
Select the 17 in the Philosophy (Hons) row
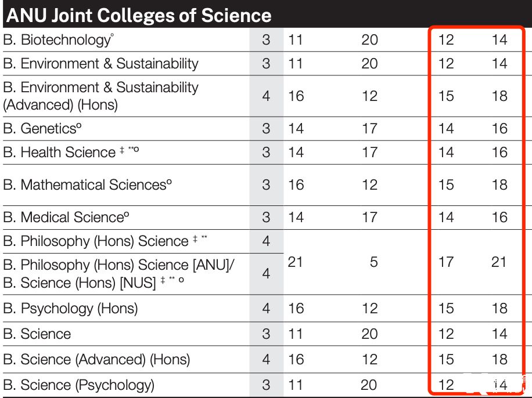click(x=446, y=262)
